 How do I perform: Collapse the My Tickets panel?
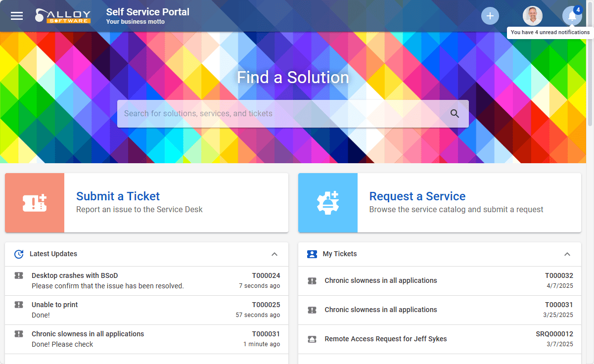pyautogui.click(x=567, y=254)
